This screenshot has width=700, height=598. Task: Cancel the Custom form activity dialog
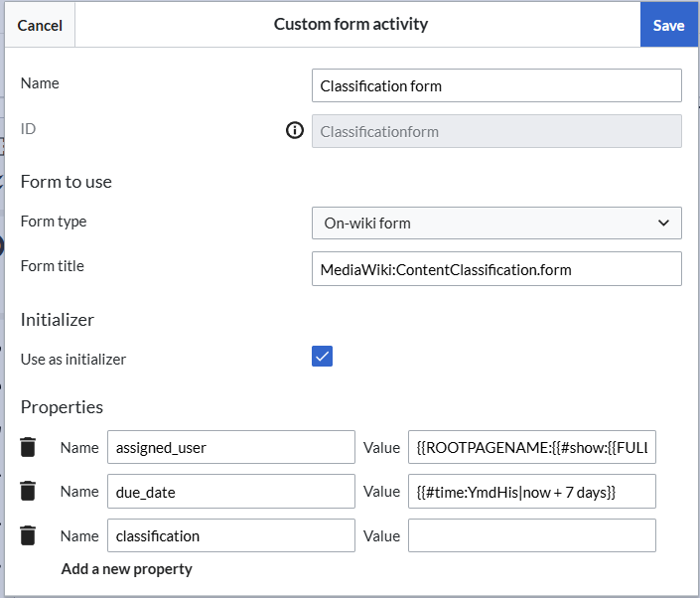tap(40, 25)
